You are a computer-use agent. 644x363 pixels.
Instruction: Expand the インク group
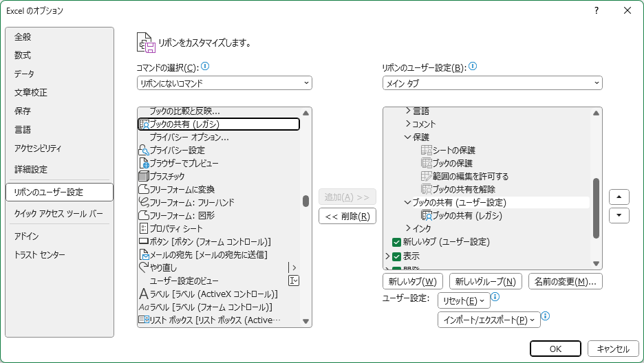pyautogui.click(x=407, y=228)
